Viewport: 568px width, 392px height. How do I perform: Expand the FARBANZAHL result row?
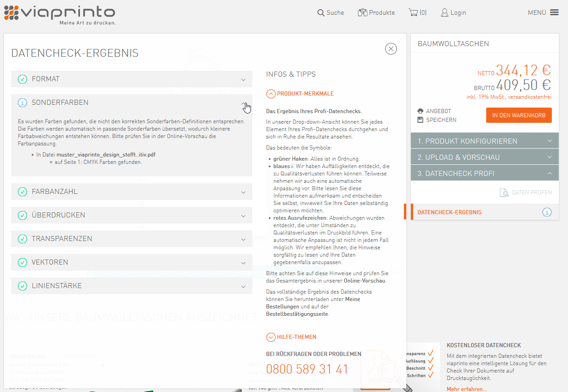132,192
